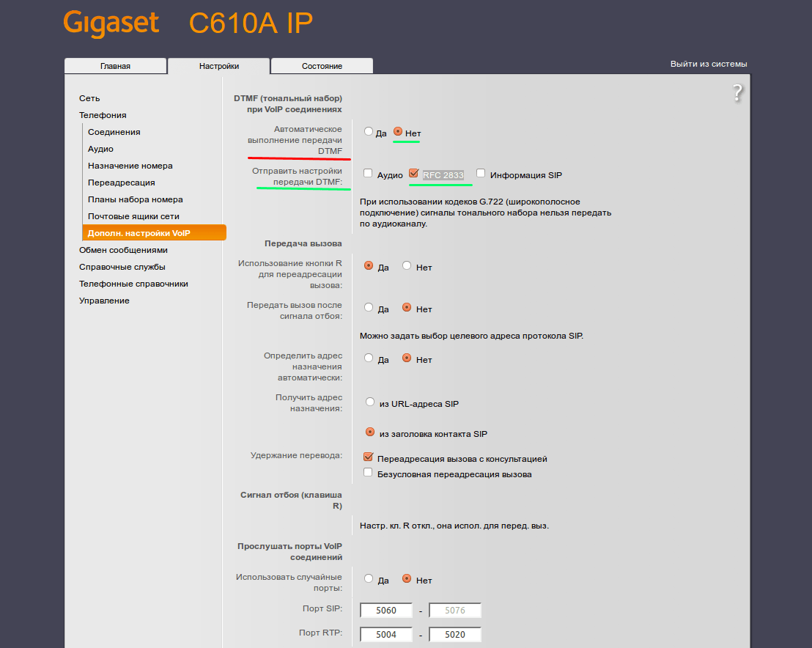
Task: Click 'Использование кнопки R для переадресации' label
Action: point(290,275)
